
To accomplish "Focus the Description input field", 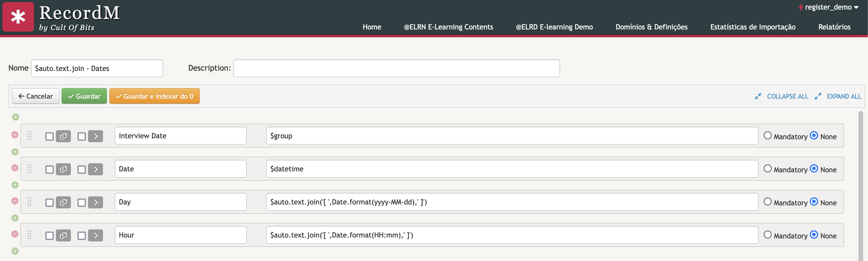I will tap(396, 69).
